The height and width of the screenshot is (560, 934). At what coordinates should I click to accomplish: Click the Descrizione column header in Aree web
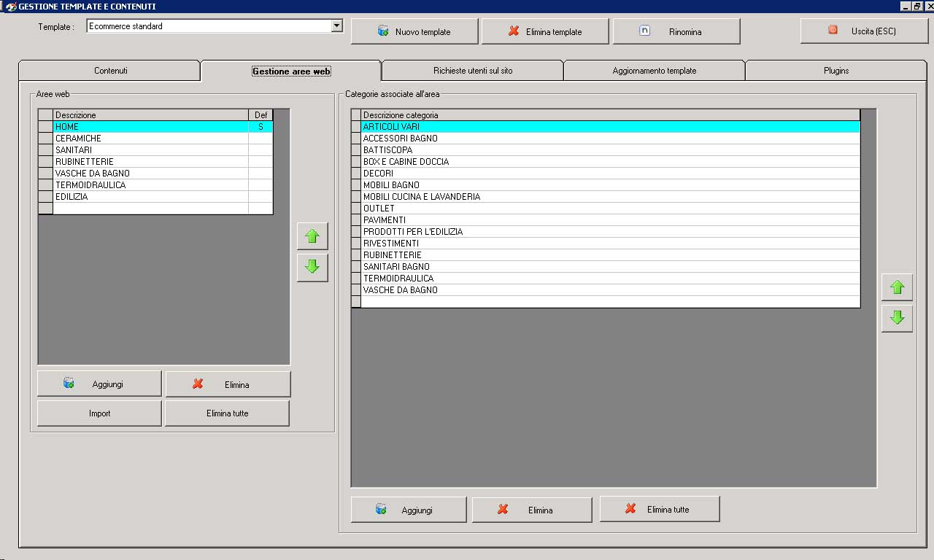click(x=151, y=115)
